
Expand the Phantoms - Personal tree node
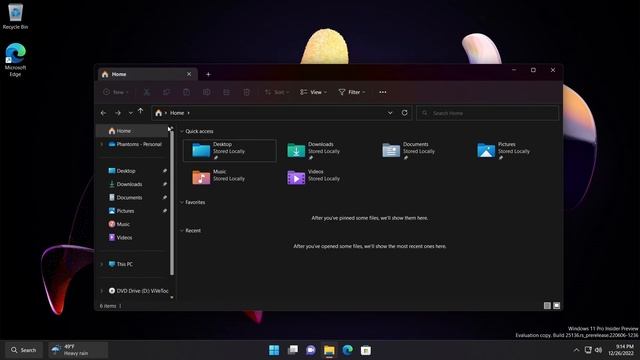tap(102, 144)
